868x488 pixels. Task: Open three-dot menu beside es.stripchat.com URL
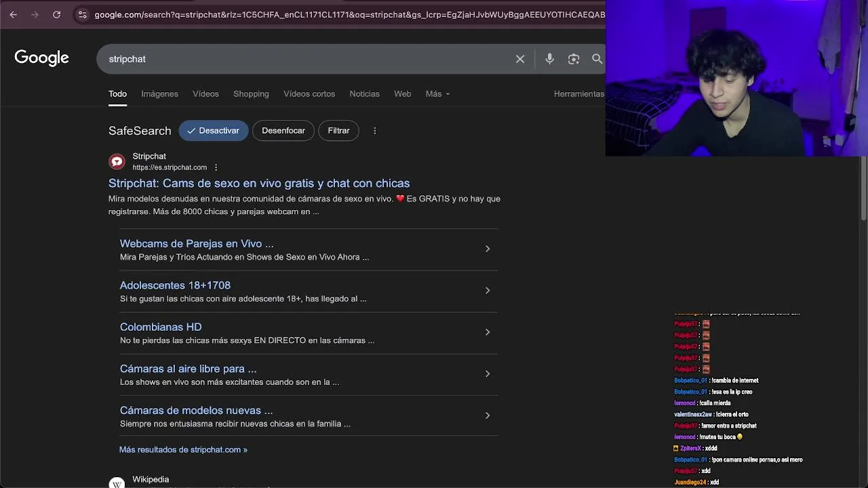click(216, 167)
